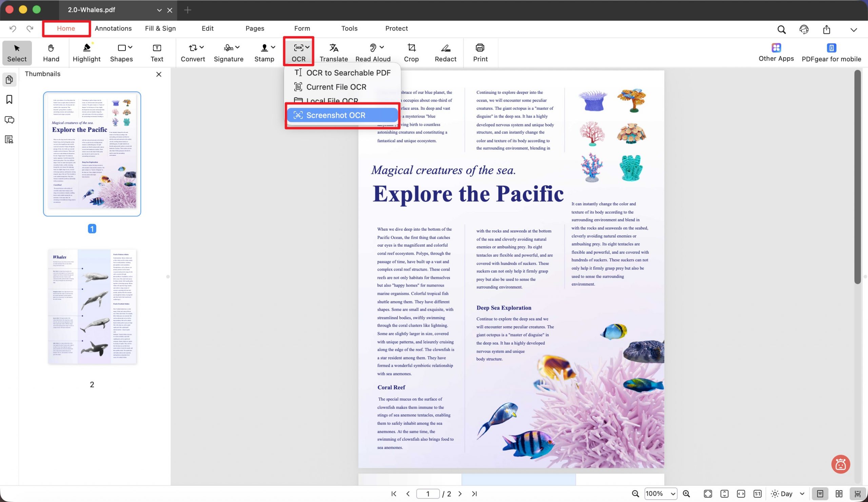Image resolution: width=868 pixels, height=502 pixels.
Task: Expand the Stamp dropdown arrow
Action: [273, 47]
